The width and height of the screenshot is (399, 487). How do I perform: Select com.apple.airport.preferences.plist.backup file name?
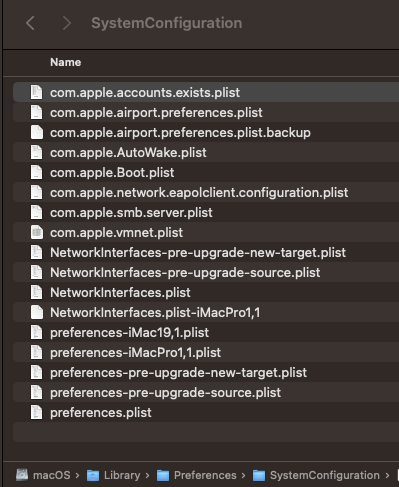point(180,132)
